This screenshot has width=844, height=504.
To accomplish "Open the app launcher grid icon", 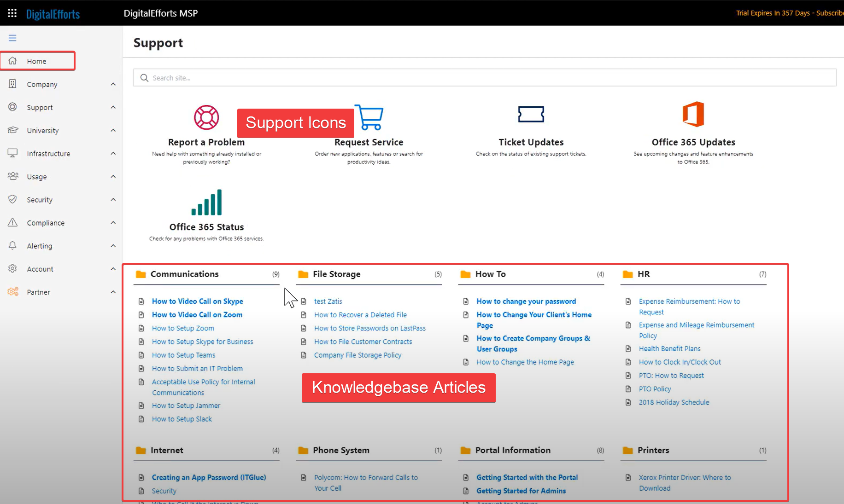I will 12,13.
